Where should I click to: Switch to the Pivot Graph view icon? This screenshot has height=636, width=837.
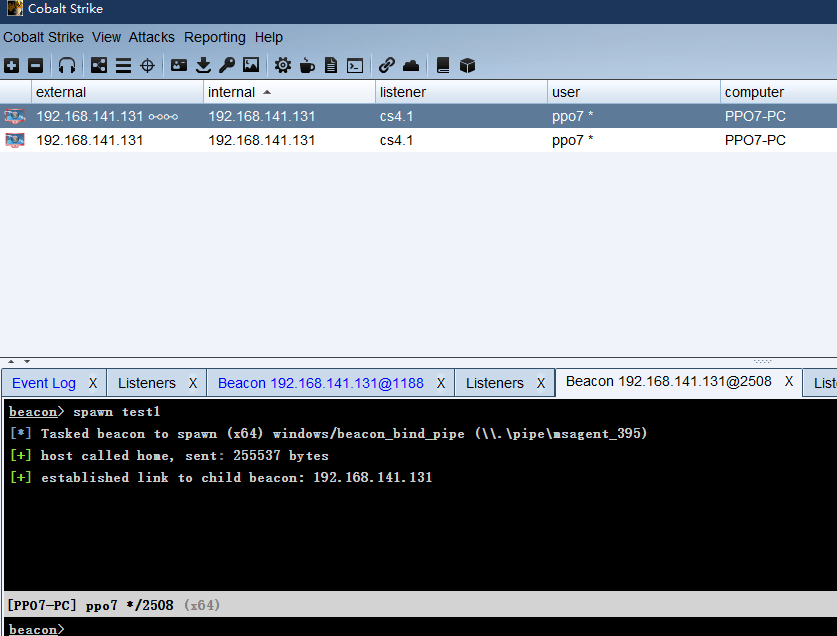click(x=99, y=66)
